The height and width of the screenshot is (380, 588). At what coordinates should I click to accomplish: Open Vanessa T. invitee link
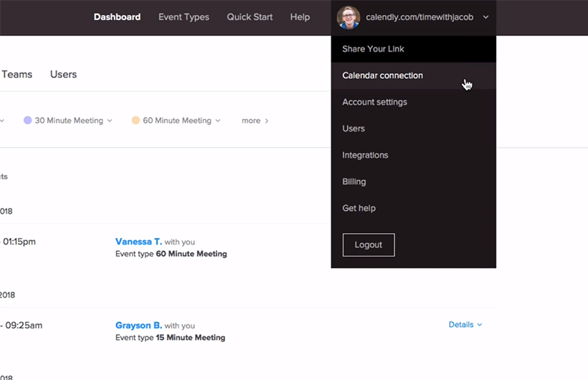pyautogui.click(x=138, y=242)
